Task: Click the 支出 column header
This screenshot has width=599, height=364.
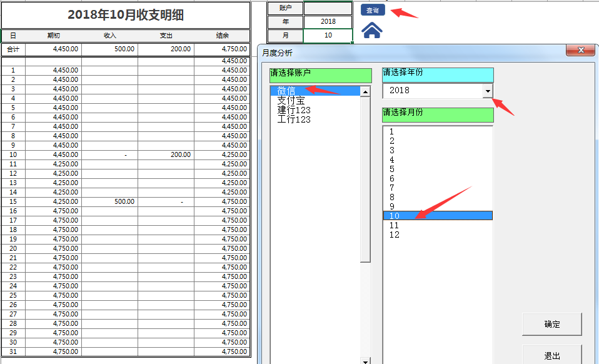Action: (x=166, y=36)
